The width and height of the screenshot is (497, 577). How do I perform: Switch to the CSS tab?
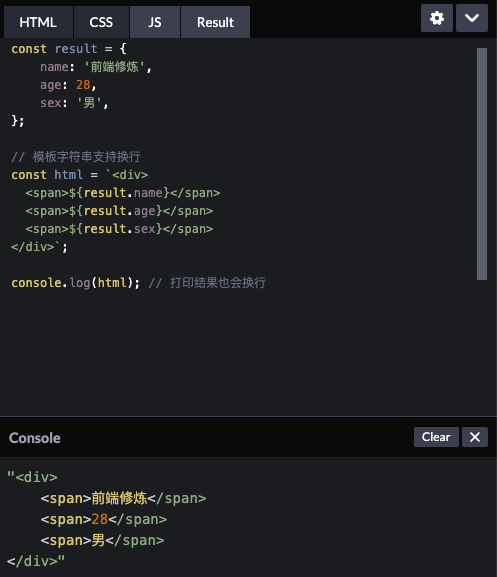101,22
